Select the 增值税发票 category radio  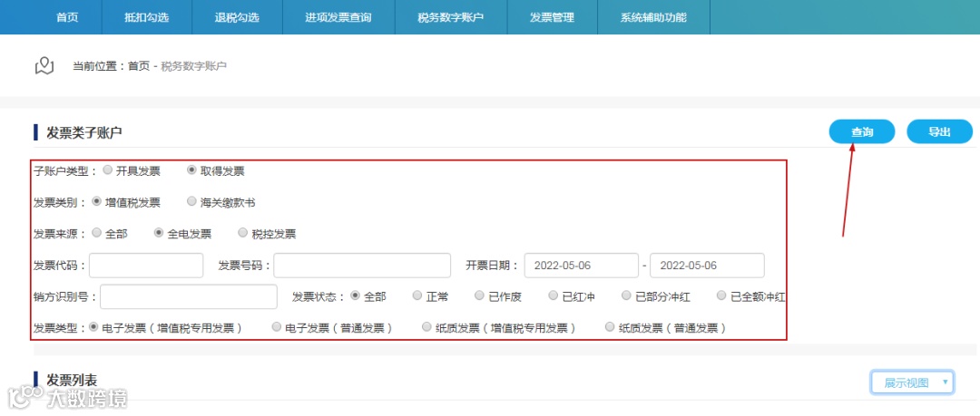[97, 202]
